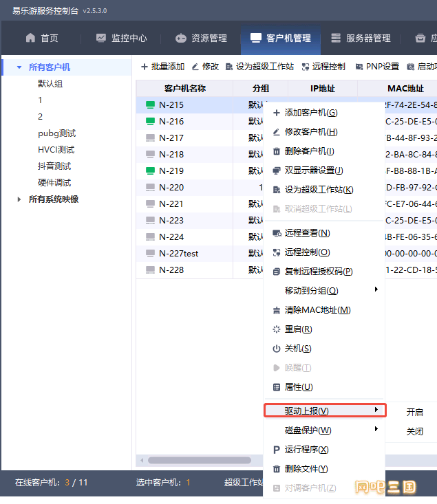
Task: Select client N-223 row
Action: pos(200,221)
